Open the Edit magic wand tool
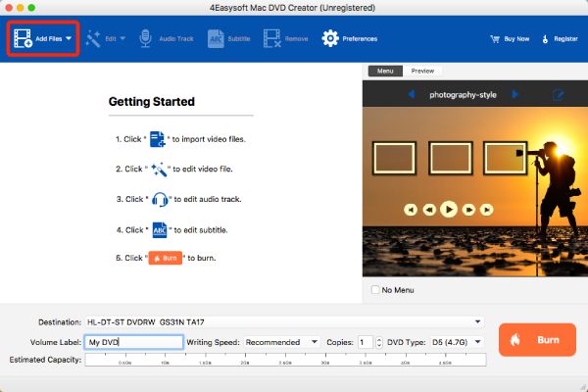This screenshot has height=392, width=588. click(x=93, y=38)
